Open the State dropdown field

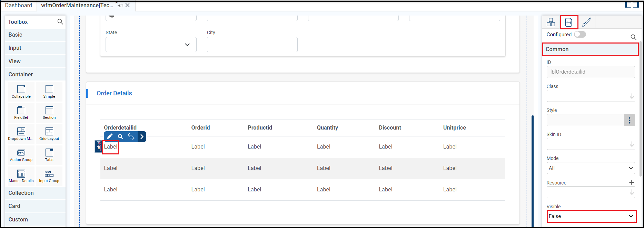click(x=151, y=45)
